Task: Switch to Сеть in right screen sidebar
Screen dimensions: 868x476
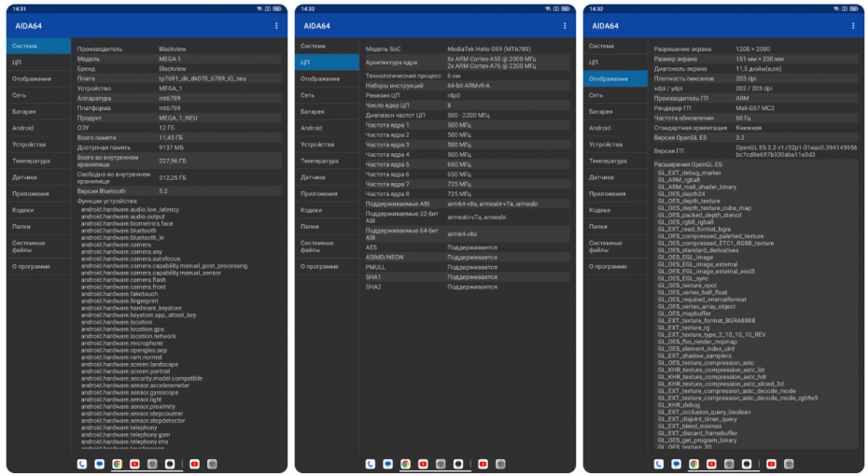Action: [616, 95]
